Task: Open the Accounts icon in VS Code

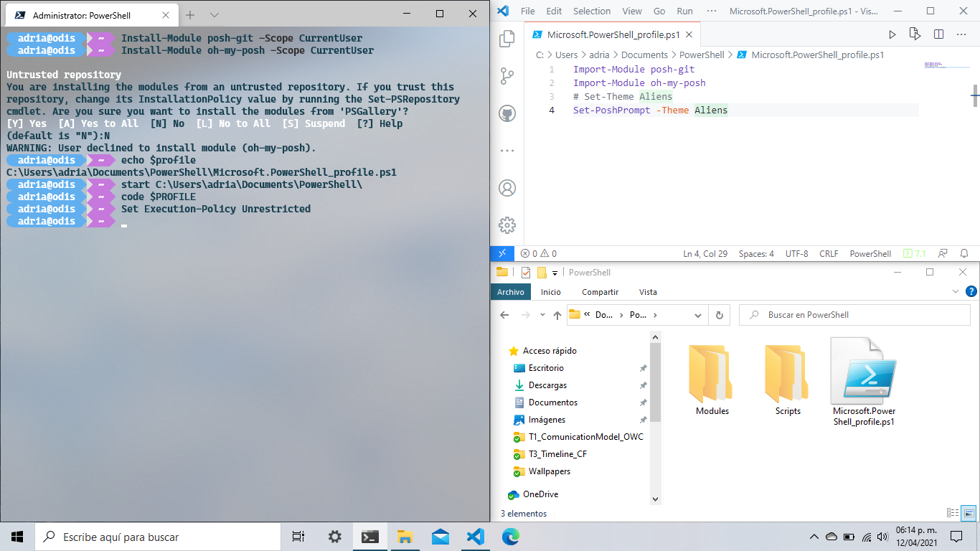Action: click(x=507, y=188)
